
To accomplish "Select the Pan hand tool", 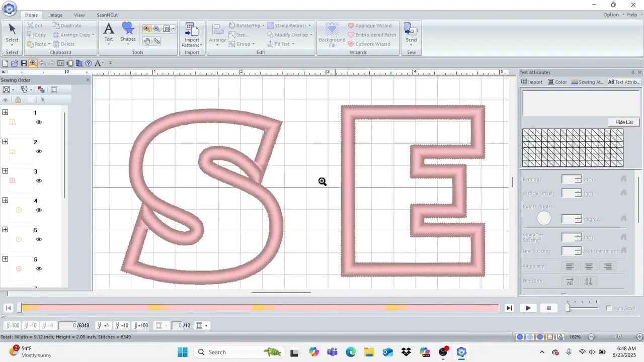I will point(147,41).
